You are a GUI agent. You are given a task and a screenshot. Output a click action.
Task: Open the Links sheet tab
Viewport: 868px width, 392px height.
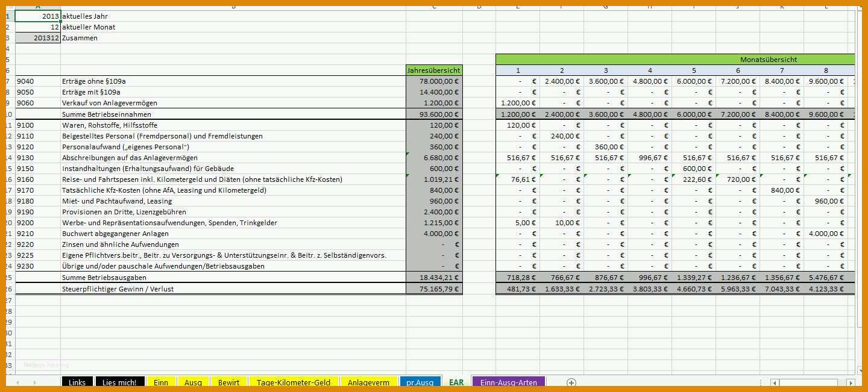coord(77,382)
